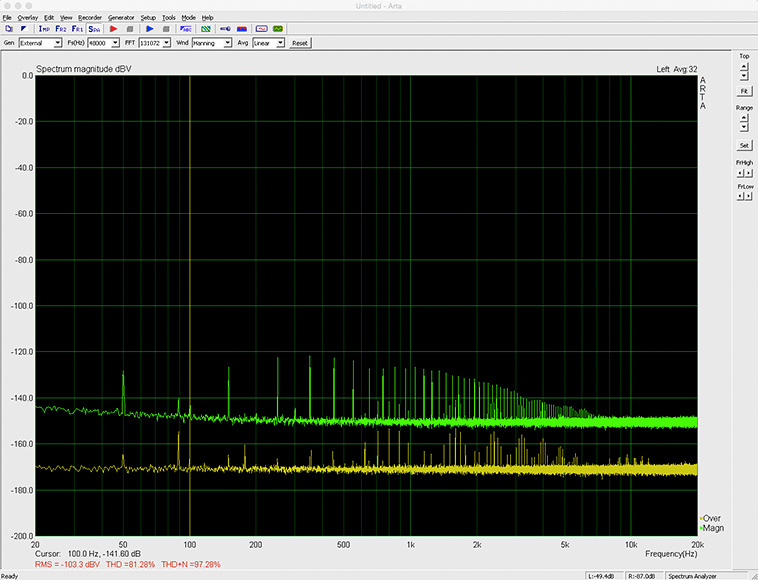Click the Left Avg:32 label
The width and height of the screenshot is (758, 580).
click(677, 69)
